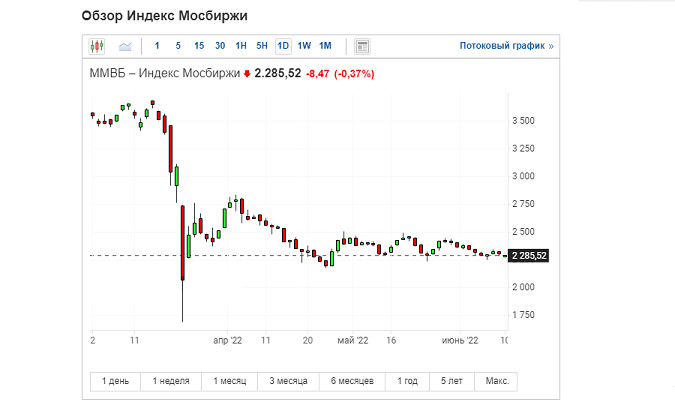
Task: Click the current price label 2 285,52
Action: (529, 256)
